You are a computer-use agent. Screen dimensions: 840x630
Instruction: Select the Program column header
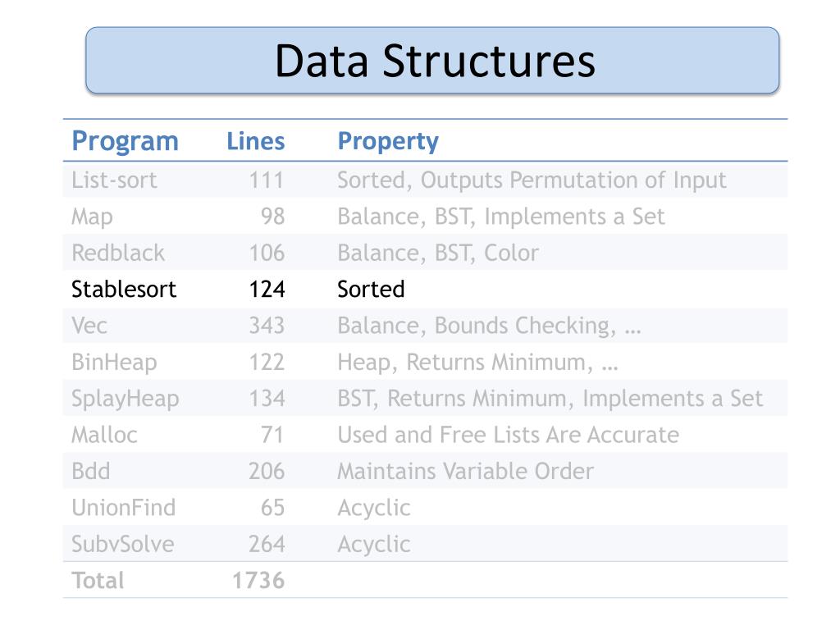pyautogui.click(x=126, y=142)
